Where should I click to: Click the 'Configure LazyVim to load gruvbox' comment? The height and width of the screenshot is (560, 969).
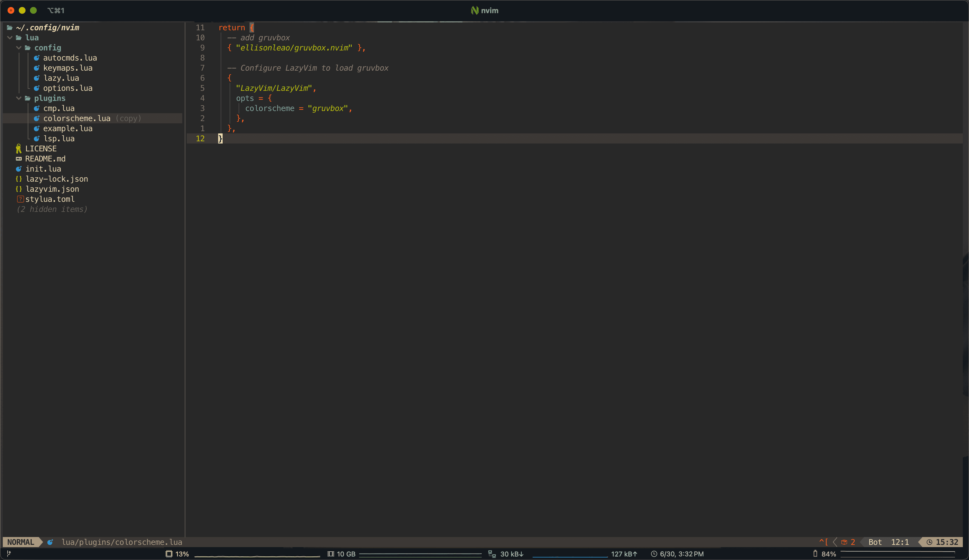point(308,68)
